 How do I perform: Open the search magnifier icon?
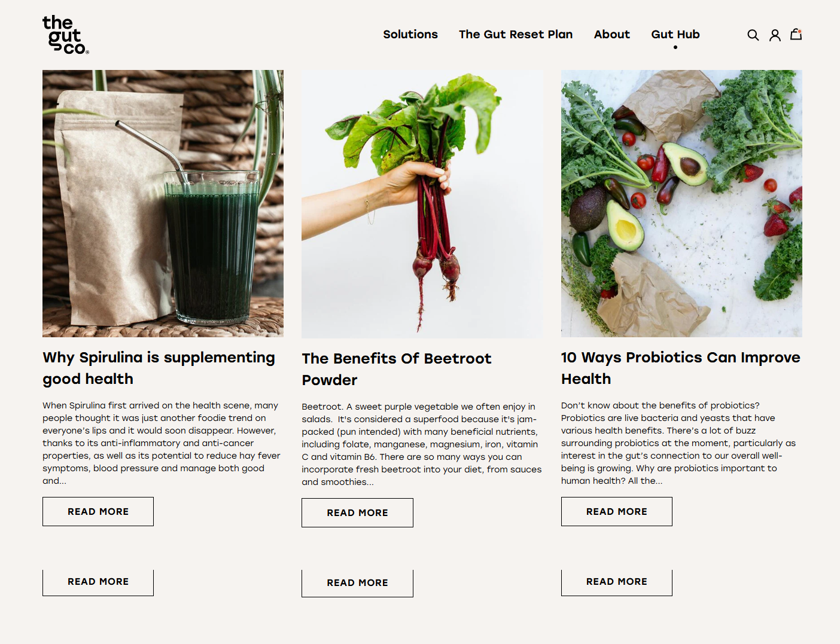click(x=753, y=35)
